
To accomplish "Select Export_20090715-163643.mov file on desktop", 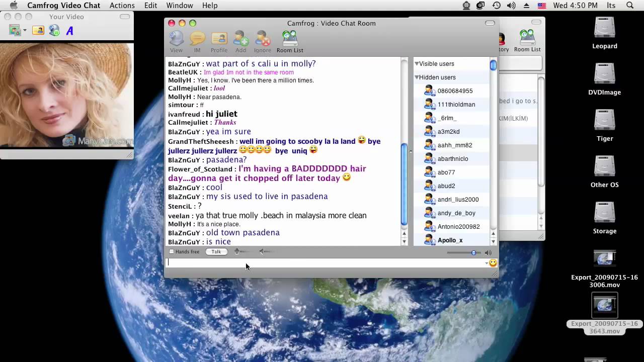I will pyautogui.click(x=604, y=314).
